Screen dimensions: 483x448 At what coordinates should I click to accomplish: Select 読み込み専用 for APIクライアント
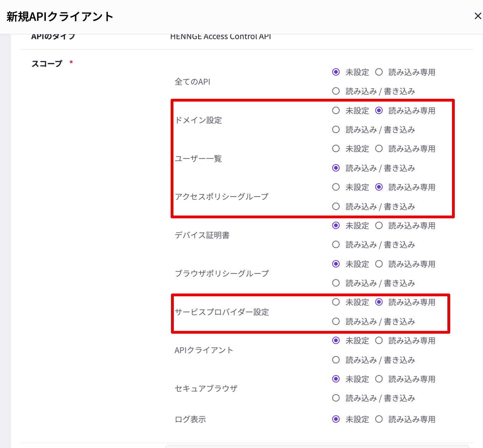[379, 341]
